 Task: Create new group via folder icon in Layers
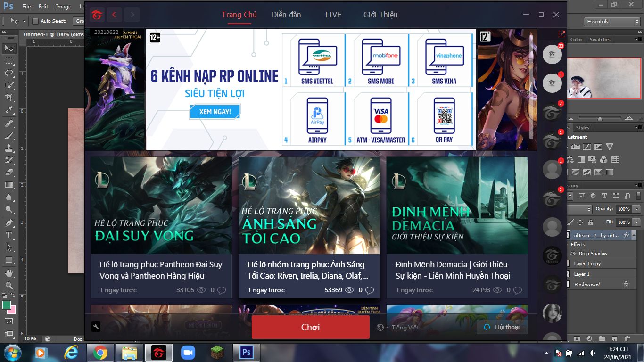[602, 338]
